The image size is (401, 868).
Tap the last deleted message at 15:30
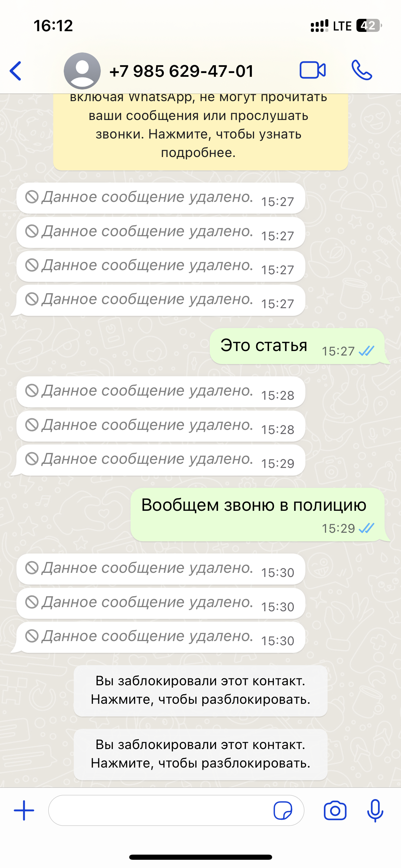tap(161, 637)
